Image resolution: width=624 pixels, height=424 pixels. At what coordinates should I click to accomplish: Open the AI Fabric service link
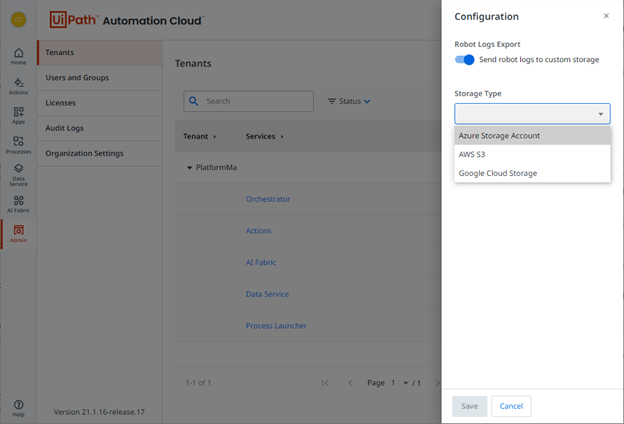coord(261,262)
